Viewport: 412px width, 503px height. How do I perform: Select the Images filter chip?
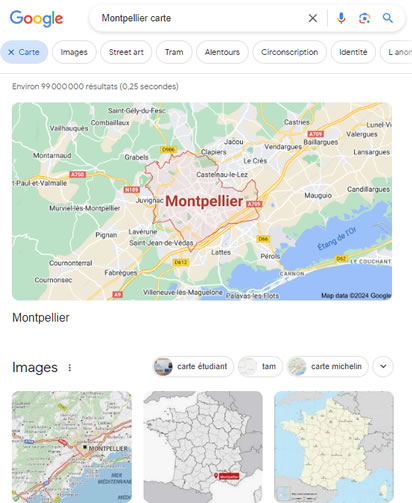click(74, 52)
